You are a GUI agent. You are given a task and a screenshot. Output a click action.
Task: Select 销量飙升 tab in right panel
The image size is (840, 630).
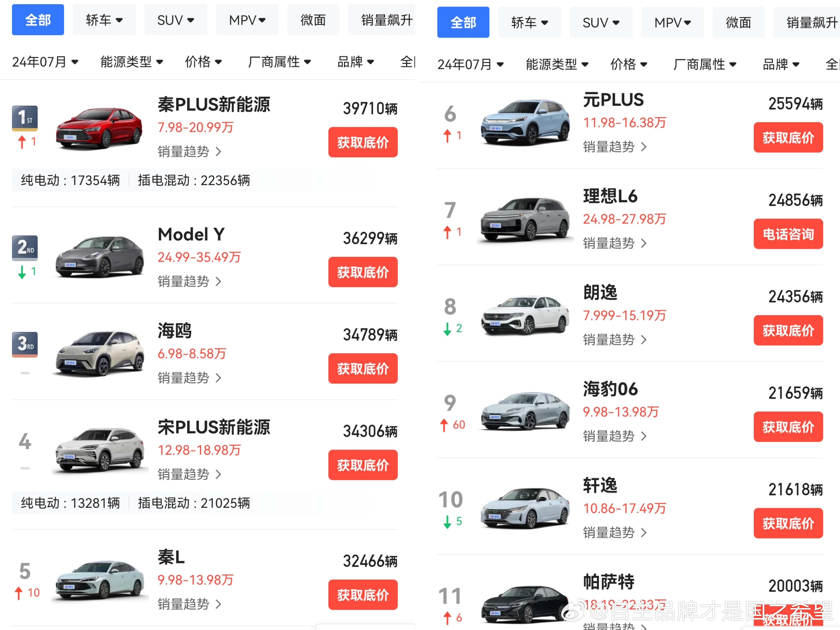807,22
